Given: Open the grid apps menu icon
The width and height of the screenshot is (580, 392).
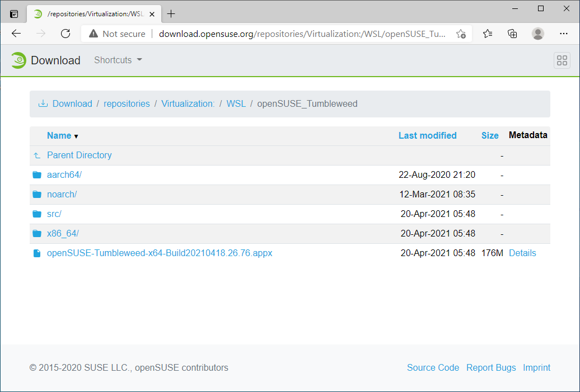Looking at the screenshot, I should tap(562, 60).
